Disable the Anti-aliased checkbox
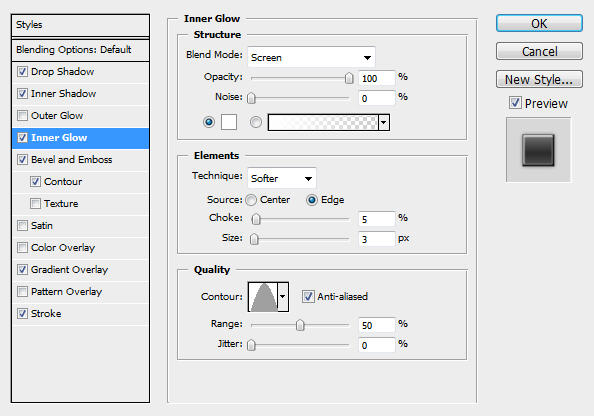Screen dimensions: 594x416 (x=308, y=296)
